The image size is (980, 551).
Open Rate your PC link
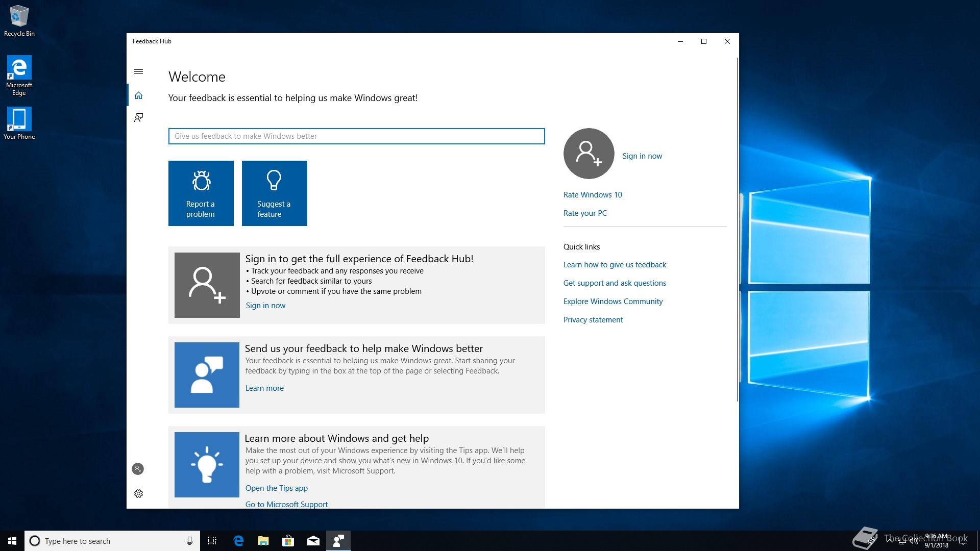[x=585, y=213]
